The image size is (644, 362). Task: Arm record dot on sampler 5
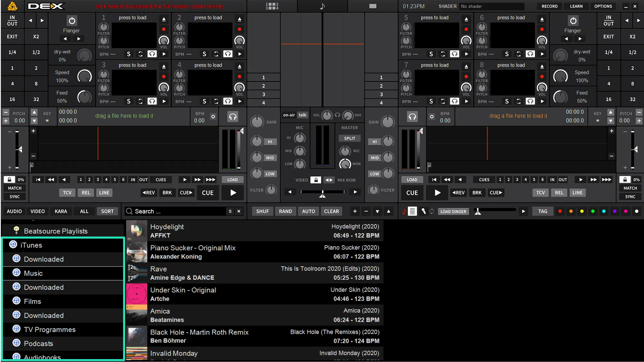[x=466, y=29]
